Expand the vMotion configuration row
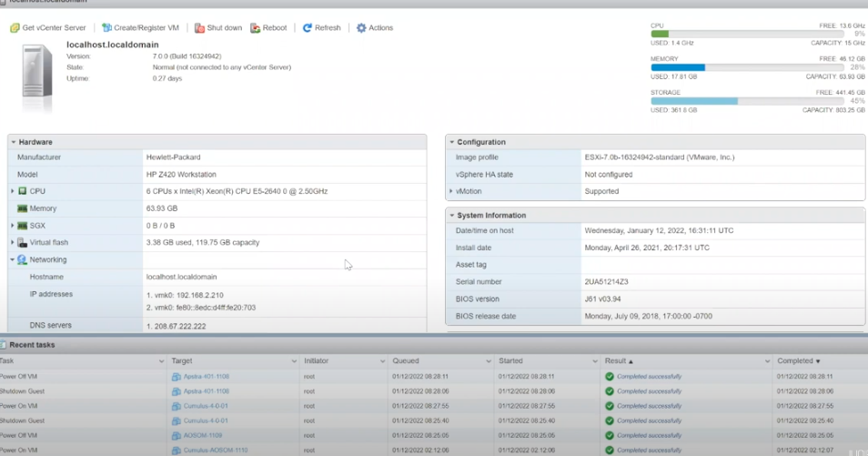868x456 pixels. [x=451, y=191]
